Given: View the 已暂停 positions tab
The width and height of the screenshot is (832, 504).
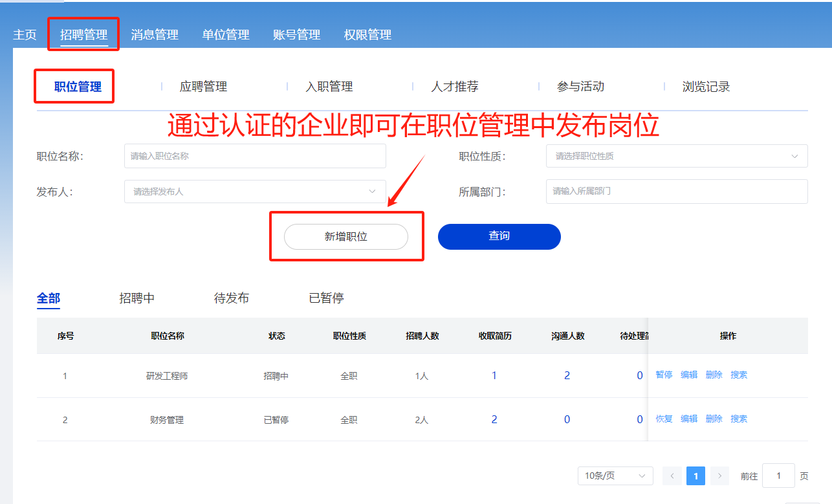Looking at the screenshot, I should click(x=326, y=298).
